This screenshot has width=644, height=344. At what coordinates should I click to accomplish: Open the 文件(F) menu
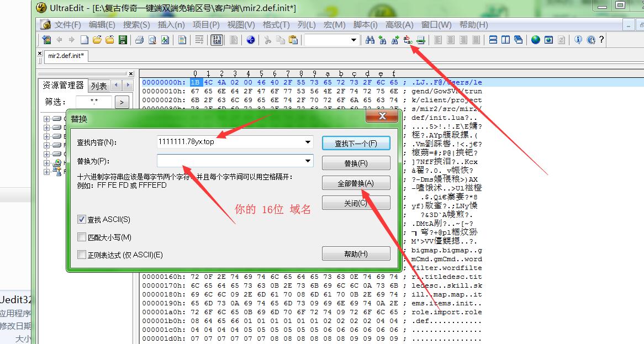point(68,25)
